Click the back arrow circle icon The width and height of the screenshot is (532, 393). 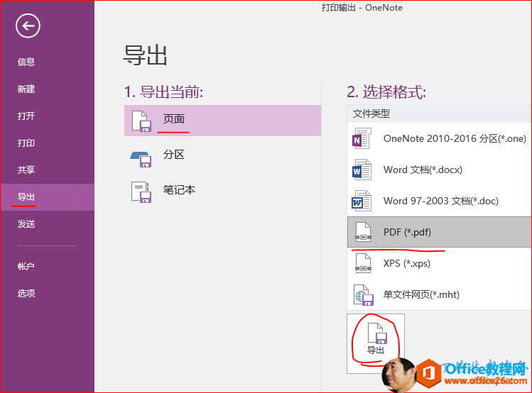[x=28, y=26]
